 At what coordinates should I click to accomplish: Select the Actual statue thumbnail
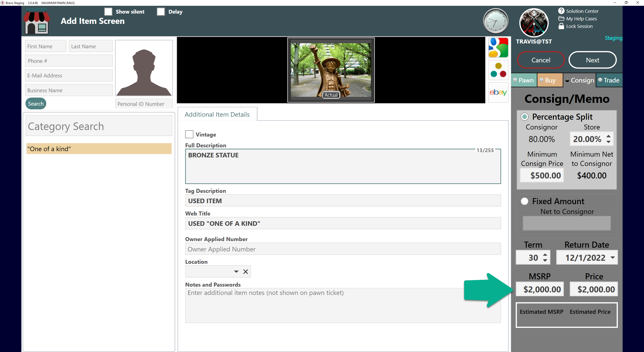pyautogui.click(x=331, y=70)
